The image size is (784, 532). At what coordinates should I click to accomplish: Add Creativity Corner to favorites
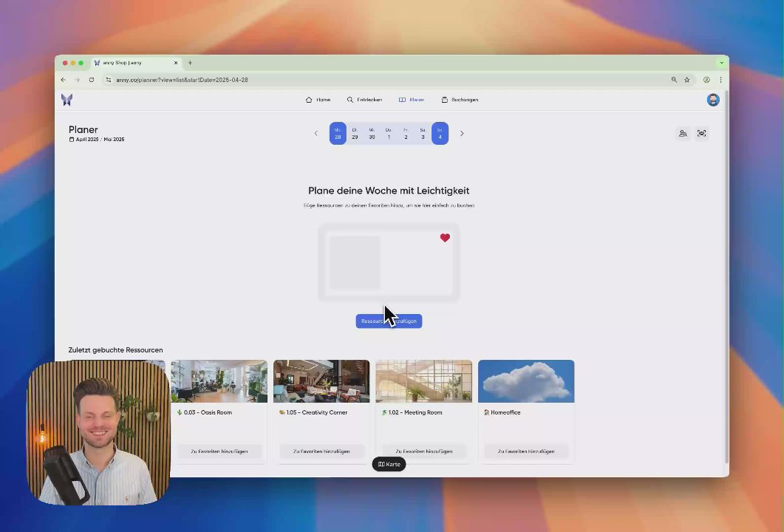pyautogui.click(x=321, y=451)
